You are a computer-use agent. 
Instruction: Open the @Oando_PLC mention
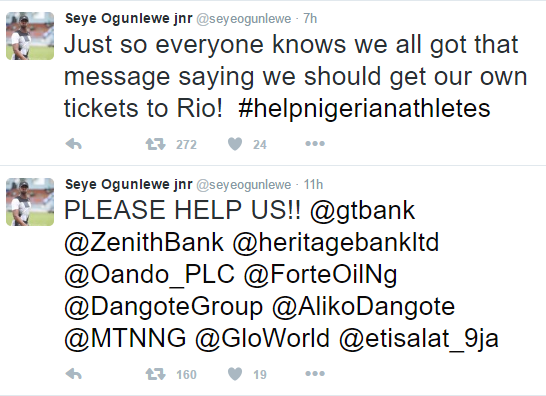[149, 275]
